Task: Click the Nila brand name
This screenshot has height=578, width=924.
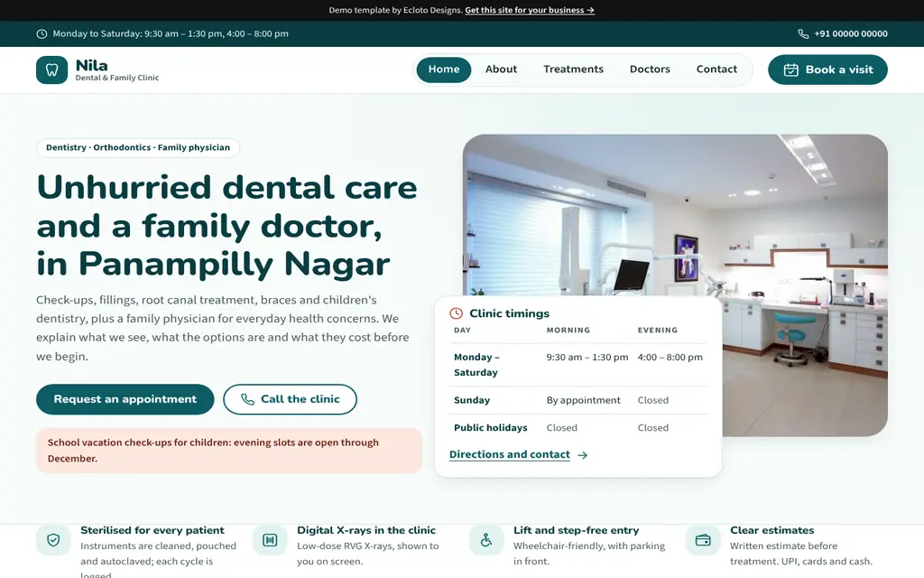Action: pos(91,65)
